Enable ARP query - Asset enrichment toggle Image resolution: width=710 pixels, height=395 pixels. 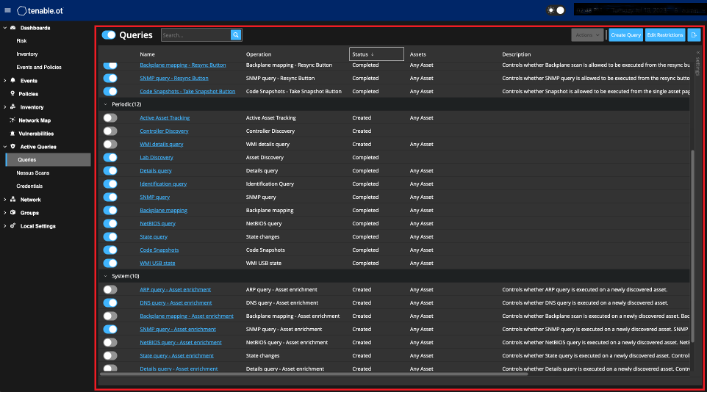click(x=110, y=289)
